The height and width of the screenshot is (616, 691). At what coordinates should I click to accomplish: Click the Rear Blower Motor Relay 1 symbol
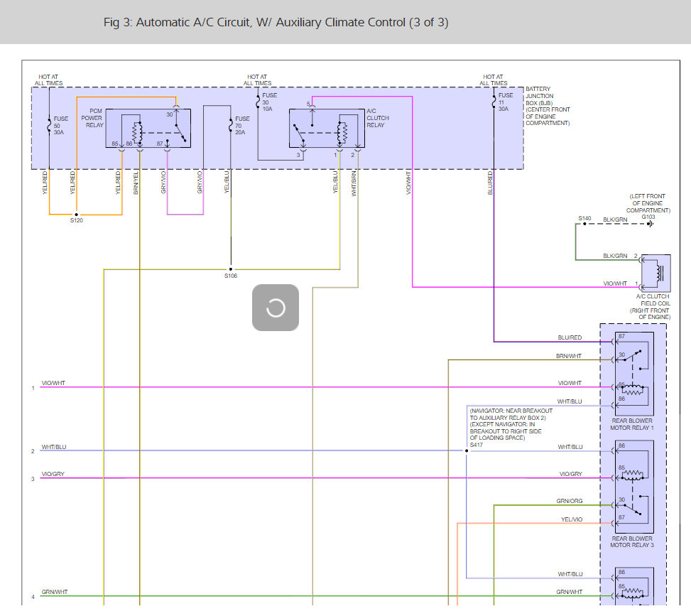click(x=633, y=373)
